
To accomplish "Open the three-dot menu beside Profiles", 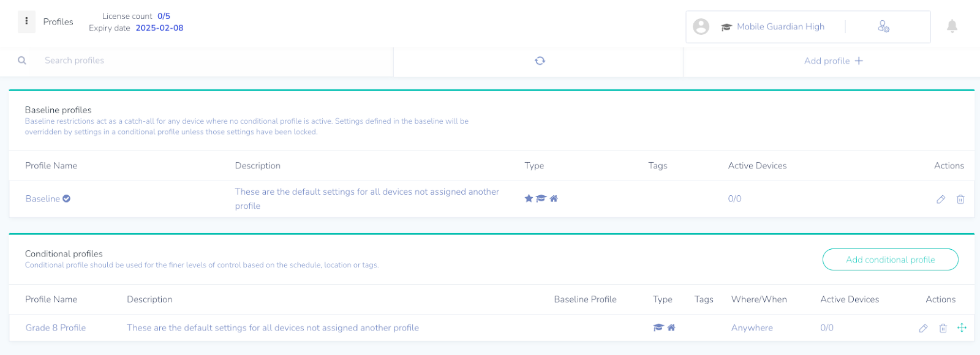I will coord(26,21).
